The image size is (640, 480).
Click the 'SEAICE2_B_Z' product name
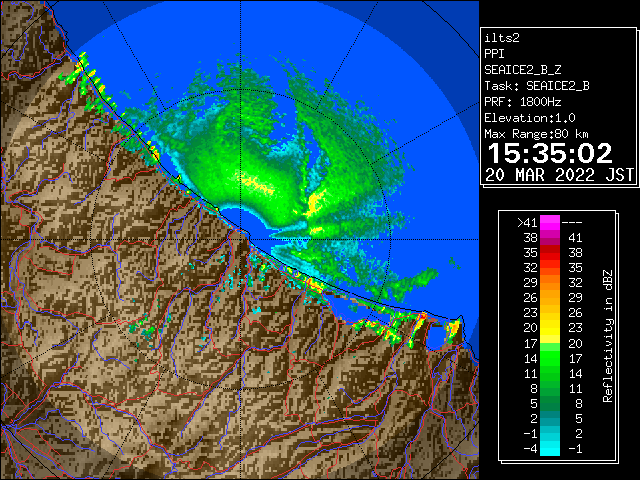point(523,70)
